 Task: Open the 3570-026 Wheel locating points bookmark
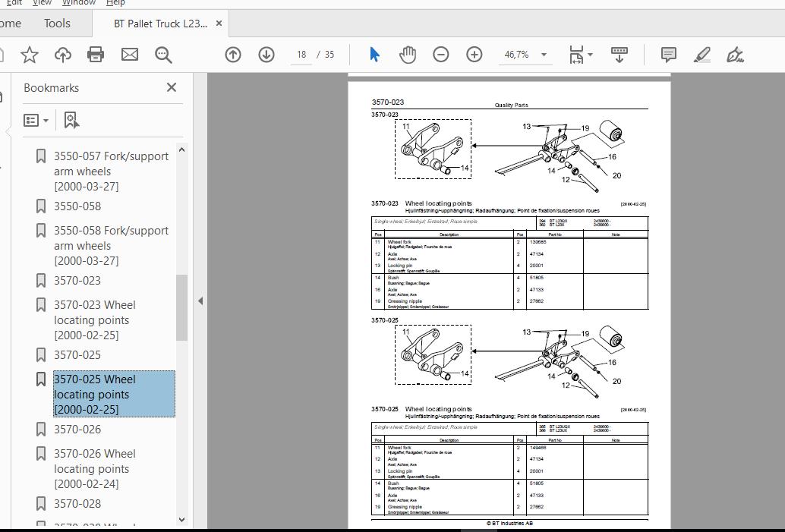click(x=95, y=468)
